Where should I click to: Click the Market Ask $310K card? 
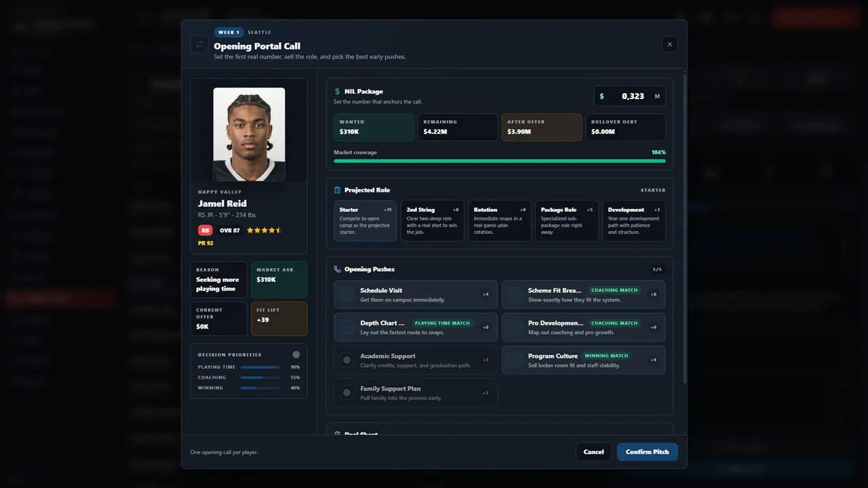point(279,280)
